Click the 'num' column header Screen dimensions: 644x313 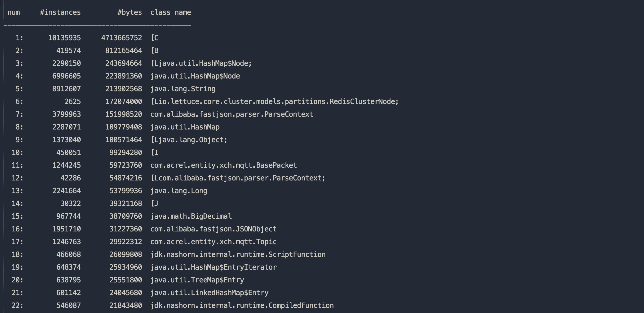pyautogui.click(x=14, y=12)
